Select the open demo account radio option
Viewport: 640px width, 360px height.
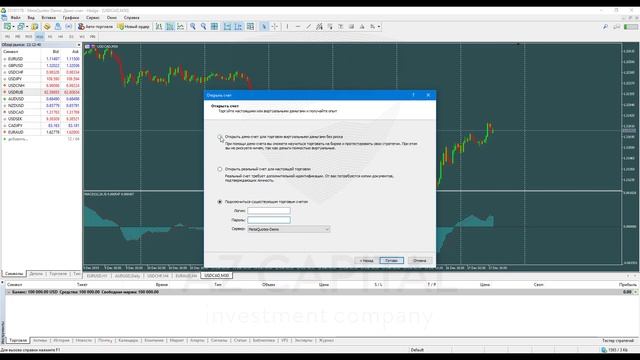[x=220, y=137]
